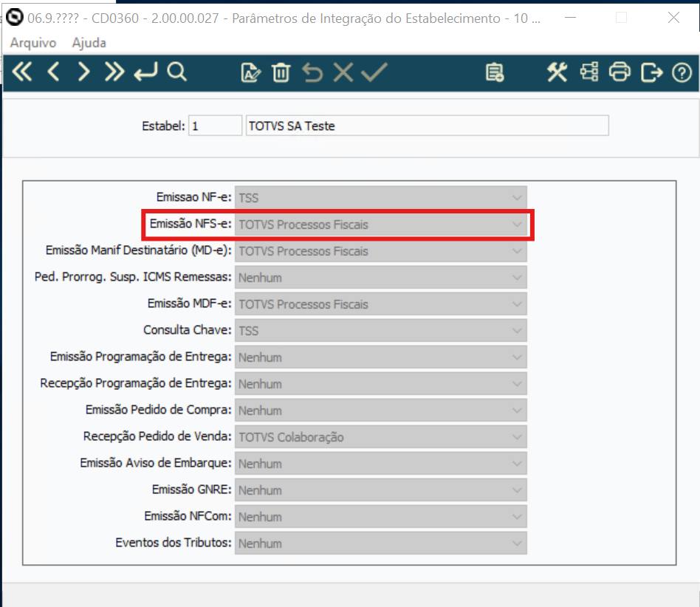Screen dimensions: 700x607
Task: Click the delete trash icon
Action: point(281,73)
